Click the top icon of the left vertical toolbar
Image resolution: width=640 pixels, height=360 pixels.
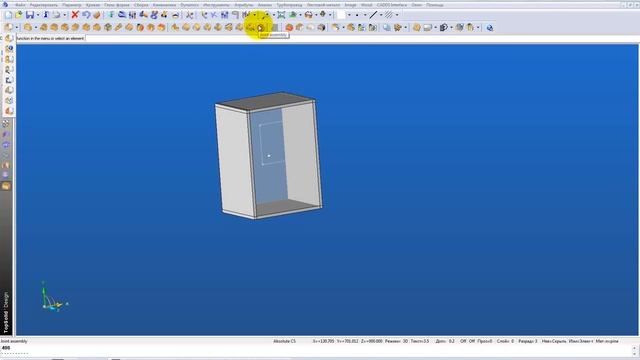9,38
